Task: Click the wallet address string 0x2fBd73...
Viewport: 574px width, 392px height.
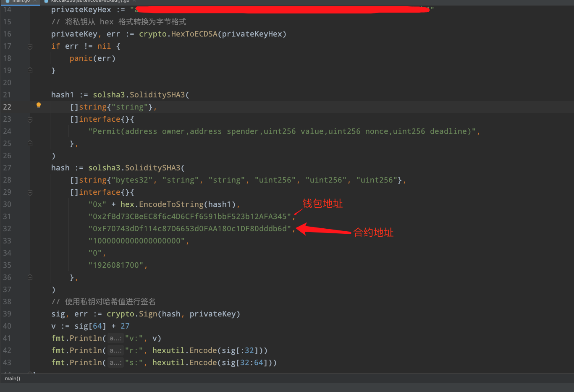Action: tap(189, 217)
